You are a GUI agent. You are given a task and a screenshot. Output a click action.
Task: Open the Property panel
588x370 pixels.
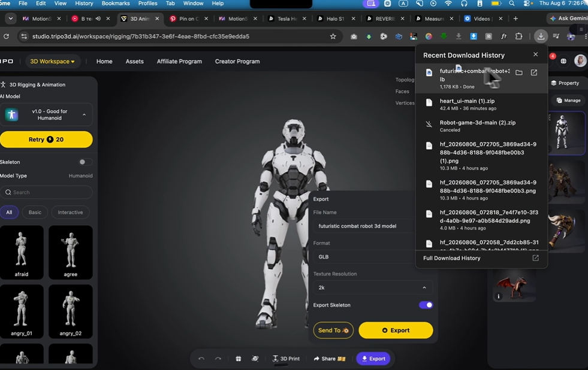pos(565,83)
